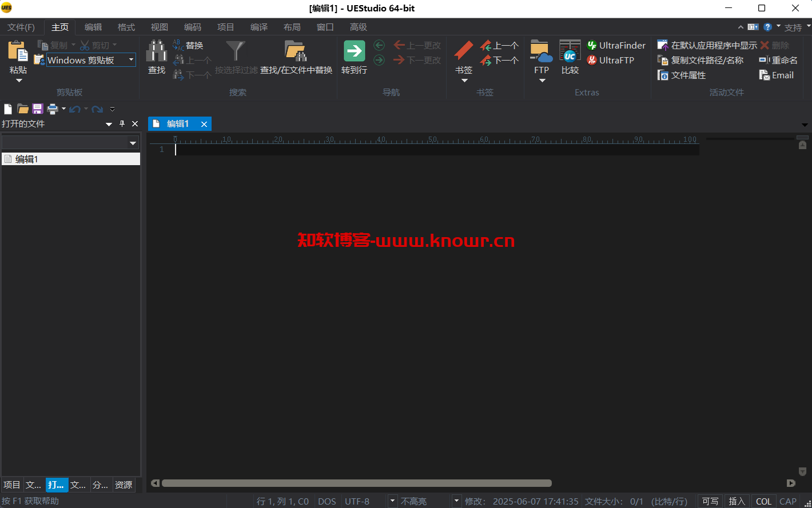Click 重命名 (Rename) in active file group
This screenshot has height=508, width=812.
pyautogui.click(x=778, y=60)
